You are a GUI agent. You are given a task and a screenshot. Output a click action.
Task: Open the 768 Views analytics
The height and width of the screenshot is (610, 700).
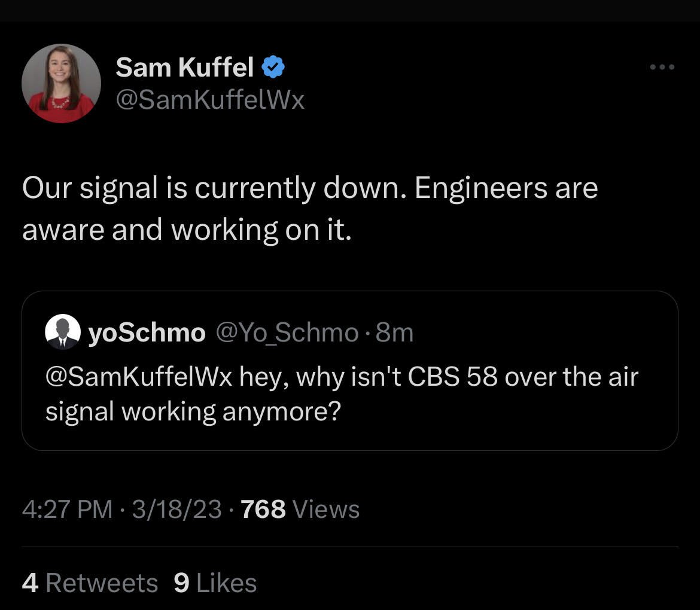coord(300,510)
